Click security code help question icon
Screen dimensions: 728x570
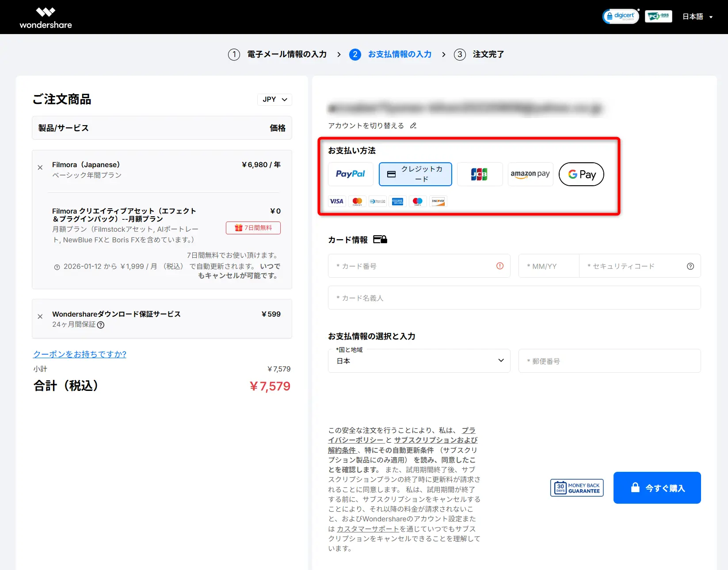(690, 266)
